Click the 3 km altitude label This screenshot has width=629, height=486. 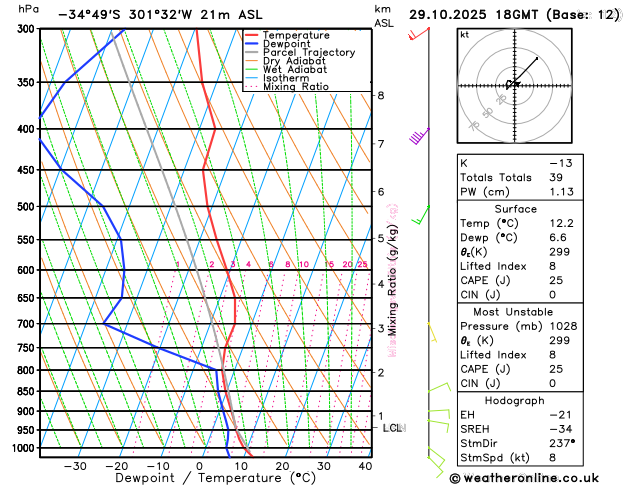coord(381,328)
